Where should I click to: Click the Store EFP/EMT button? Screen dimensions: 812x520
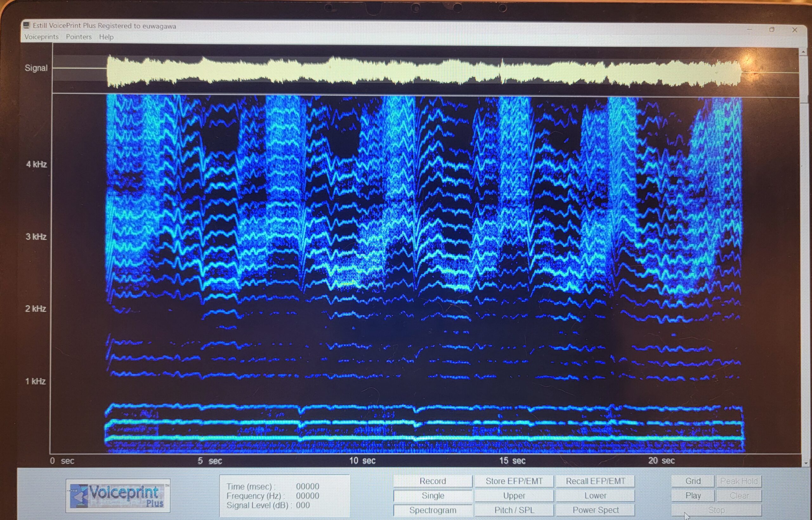point(514,481)
